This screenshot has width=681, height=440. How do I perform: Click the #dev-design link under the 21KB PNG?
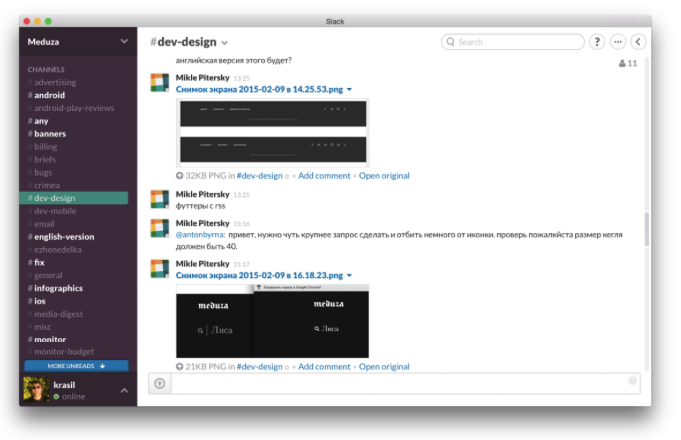point(259,367)
